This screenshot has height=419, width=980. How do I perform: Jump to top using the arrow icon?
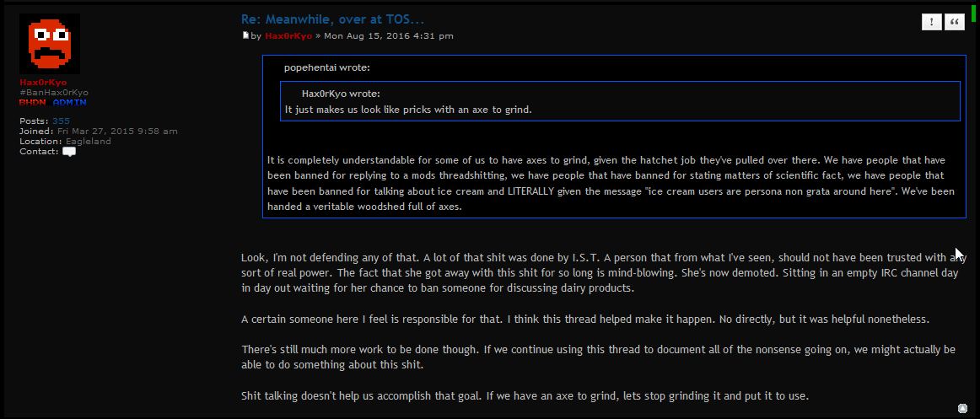click(x=962, y=408)
